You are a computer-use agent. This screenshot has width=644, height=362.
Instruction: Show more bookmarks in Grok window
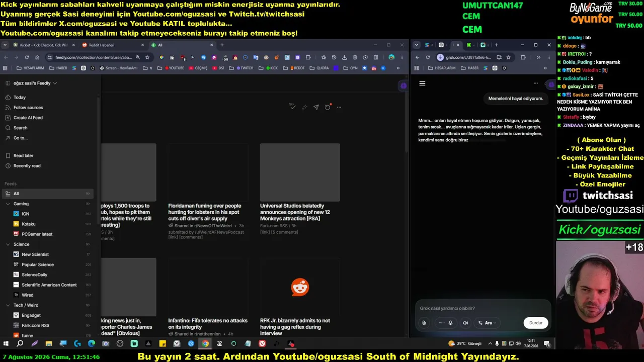(545, 68)
